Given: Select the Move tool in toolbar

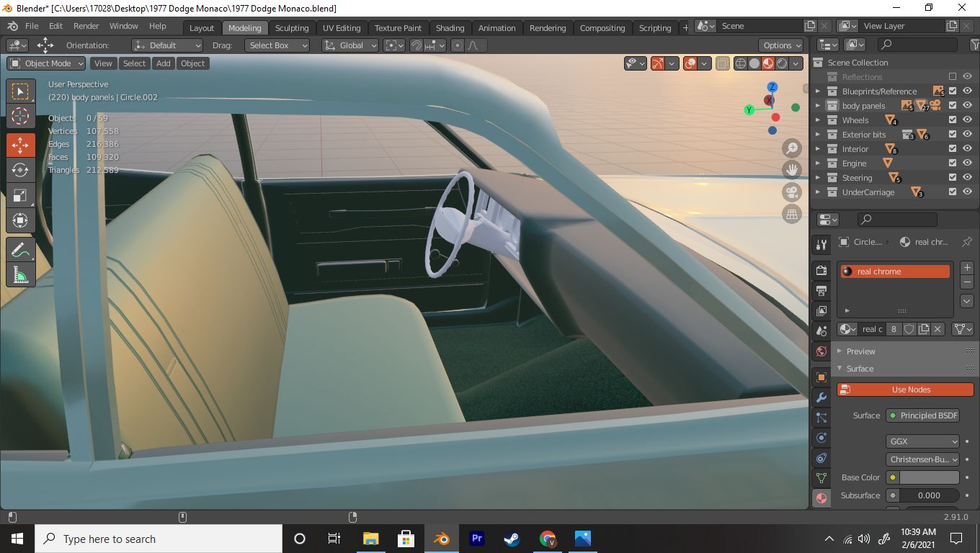Looking at the screenshot, I should (x=20, y=145).
